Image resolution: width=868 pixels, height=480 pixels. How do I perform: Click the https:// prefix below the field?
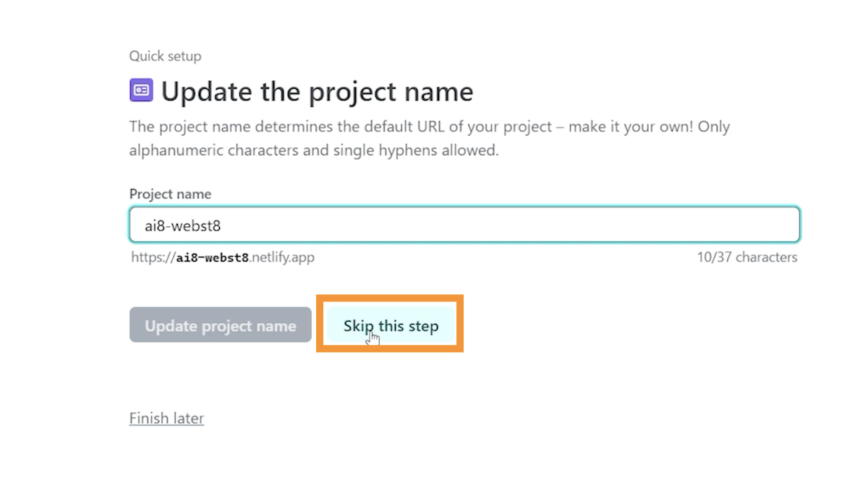coord(153,257)
